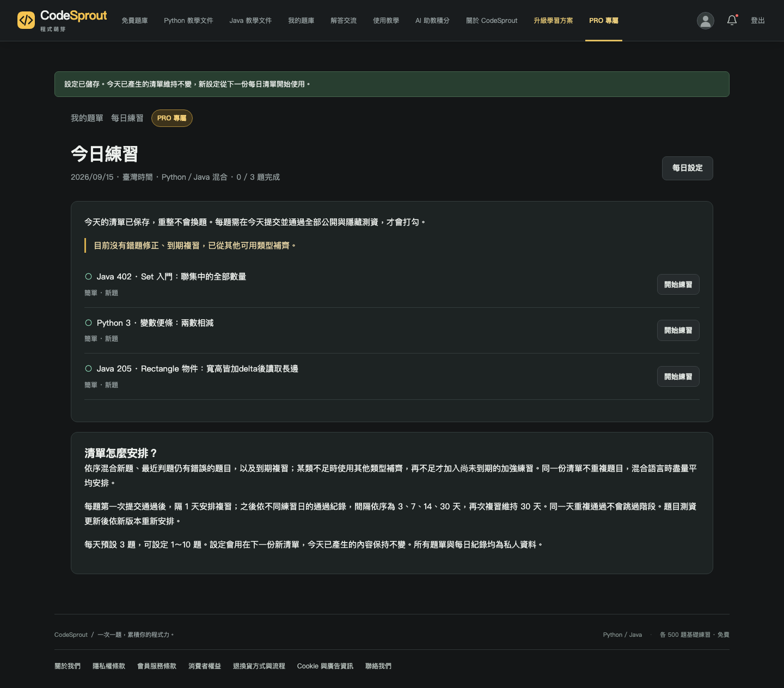Image resolution: width=784 pixels, height=688 pixels.
Task: Click the 設定已儲存 confirmation banner
Action: point(392,84)
